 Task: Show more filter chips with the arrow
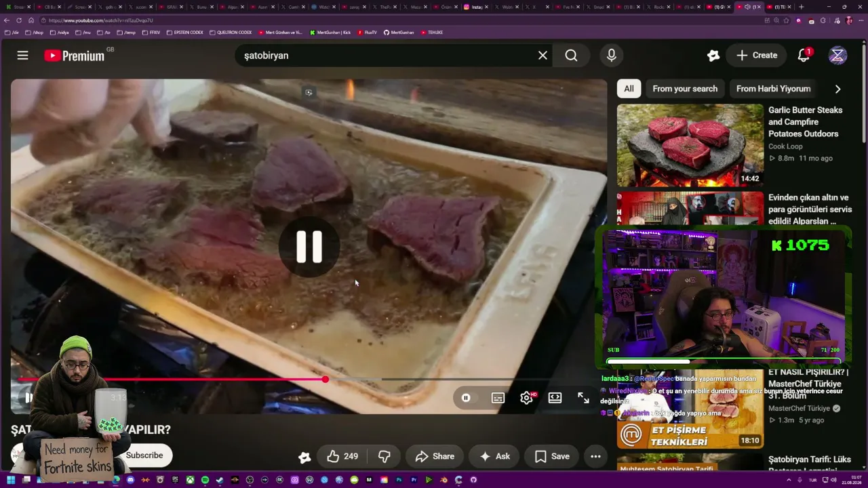(x=837, y=89)
